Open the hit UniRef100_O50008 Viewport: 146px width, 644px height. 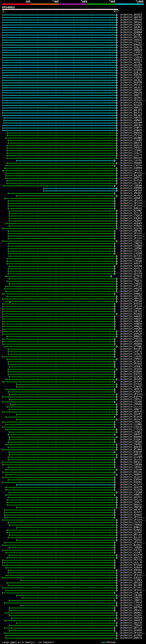131,20
